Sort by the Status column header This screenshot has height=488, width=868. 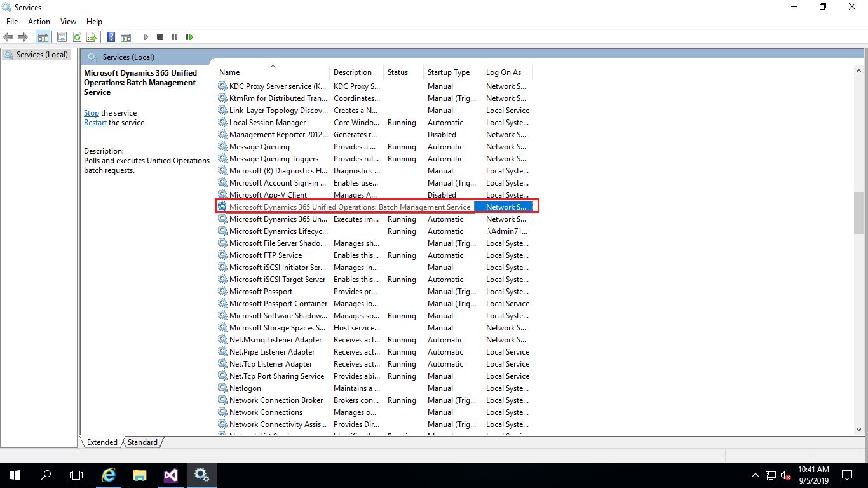point(403,72)
